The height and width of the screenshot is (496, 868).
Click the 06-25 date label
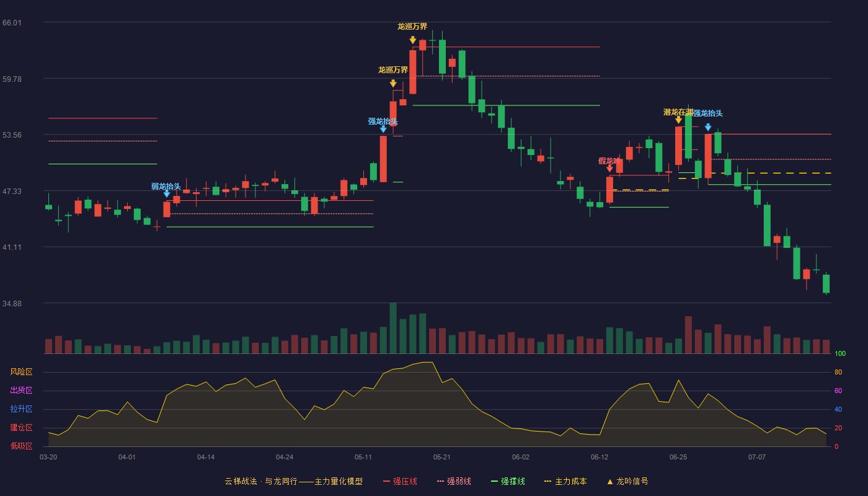[x=678, y=457]
